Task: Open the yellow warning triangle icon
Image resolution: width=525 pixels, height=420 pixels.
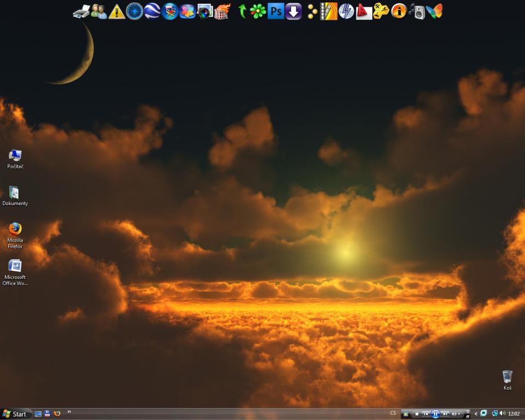Action: (116, 11)
